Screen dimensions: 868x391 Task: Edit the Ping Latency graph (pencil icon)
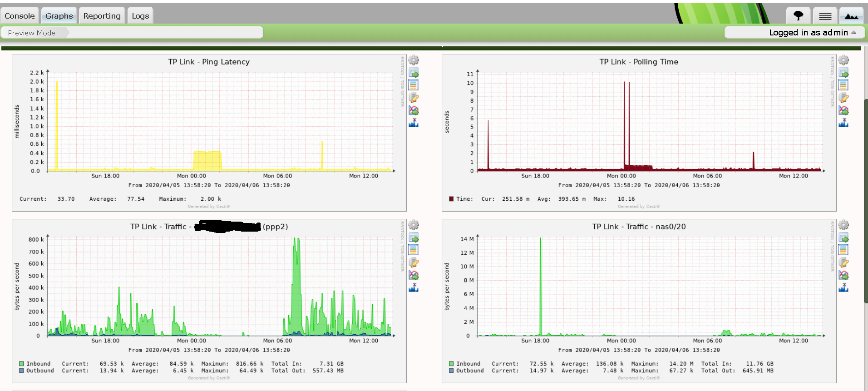pyautogui.click(x=414, y=98)
